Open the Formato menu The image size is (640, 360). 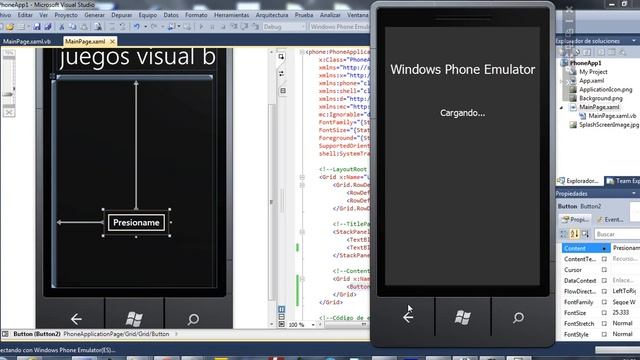coord(196,15)
